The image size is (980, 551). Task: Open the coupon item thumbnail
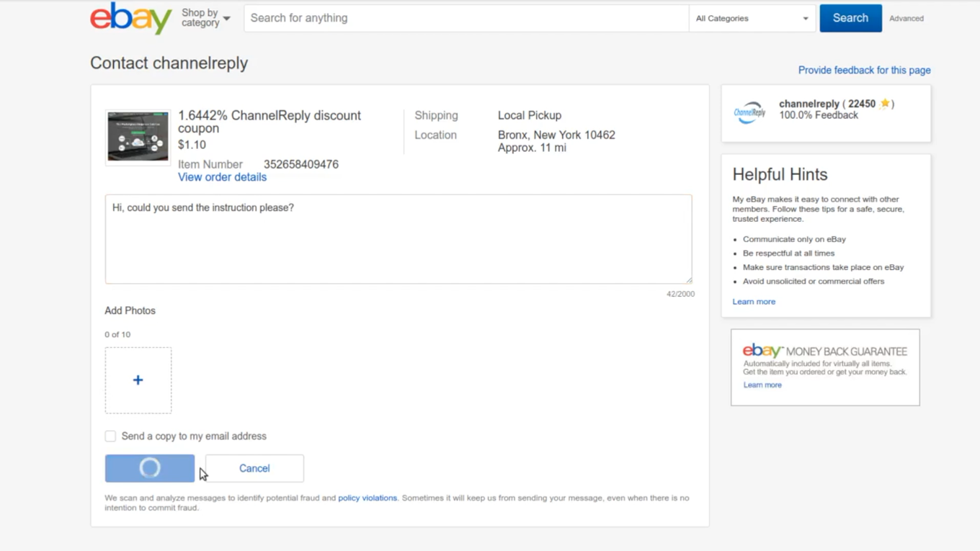(x=138, y=137)
